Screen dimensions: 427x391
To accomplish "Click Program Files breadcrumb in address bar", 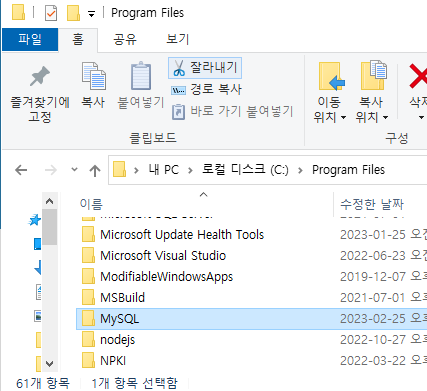I will tap(348, 170).
